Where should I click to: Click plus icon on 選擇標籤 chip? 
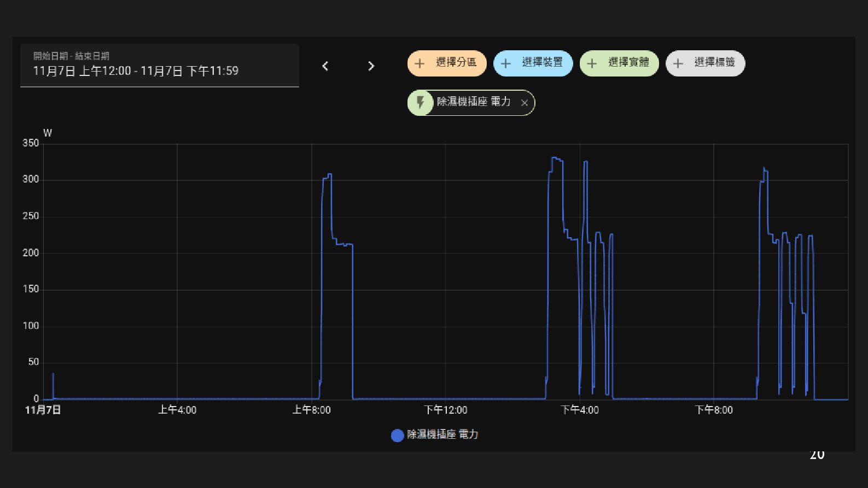pyautogui.click(x=678, y=63)
